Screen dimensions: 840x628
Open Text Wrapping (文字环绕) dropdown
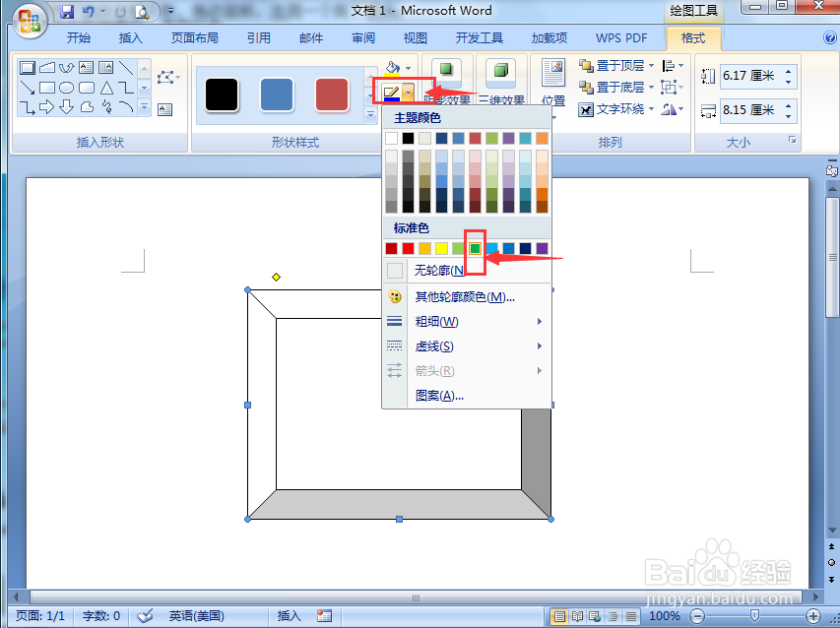652,109
